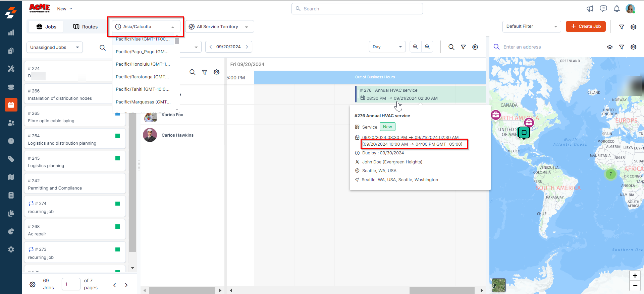This screenshot has width=644, height=294.
Task: Click the zoom in magnifier on scheduler
Action: coord(415,47)
